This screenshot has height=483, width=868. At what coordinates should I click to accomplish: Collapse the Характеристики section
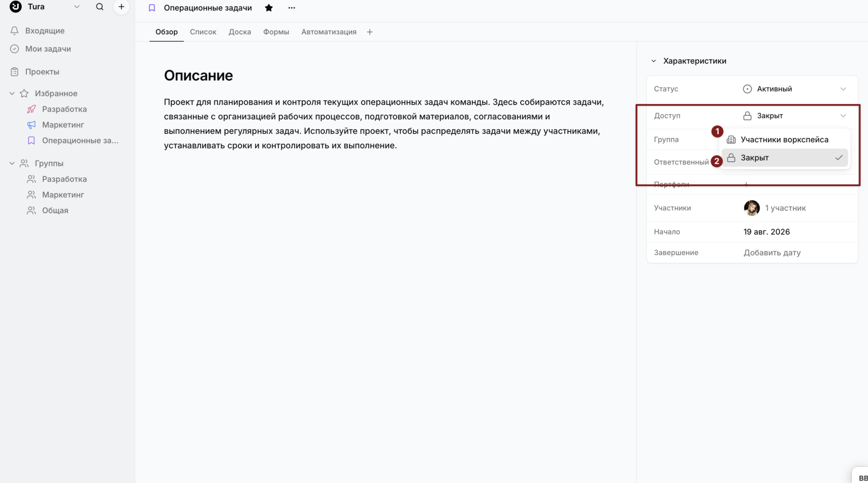click(654, 61)
